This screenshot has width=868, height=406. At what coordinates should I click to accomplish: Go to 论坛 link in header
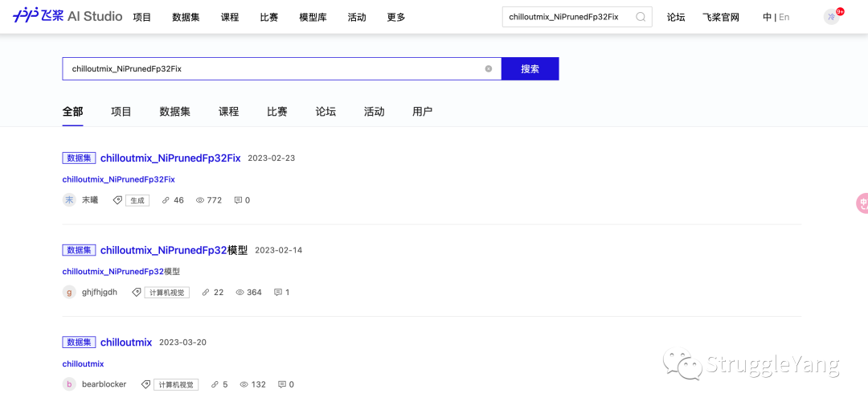pyautogui.click(x=676, y=17)
